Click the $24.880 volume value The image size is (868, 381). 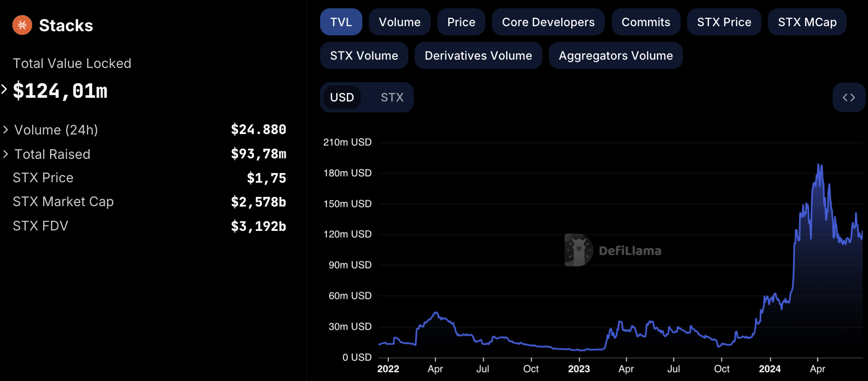(259, 130)
